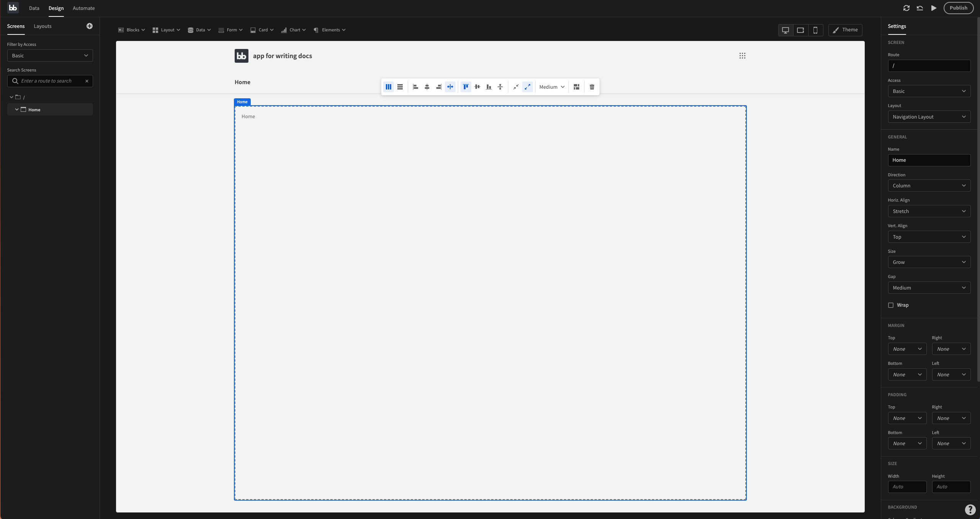Enable the Wrap checkbox
Screen dimensions: 980x519
891,305
